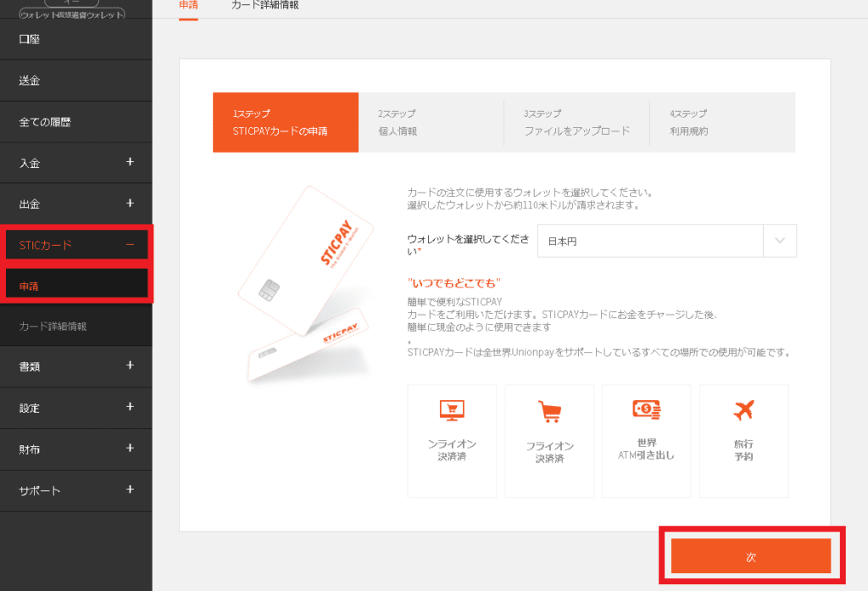Screen dimensions: 868x591
Task: Click the online payment monitor icon
Action: [452, 410]
